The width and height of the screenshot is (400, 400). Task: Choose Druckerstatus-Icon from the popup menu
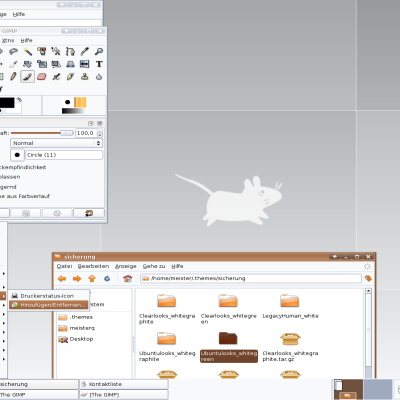[x=49, y=296]
